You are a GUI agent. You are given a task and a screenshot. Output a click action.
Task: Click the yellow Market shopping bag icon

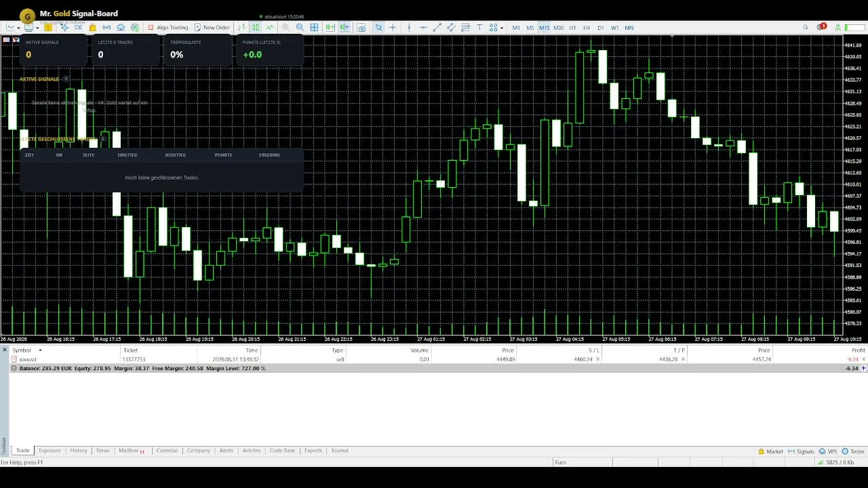(x=92, y=27)
